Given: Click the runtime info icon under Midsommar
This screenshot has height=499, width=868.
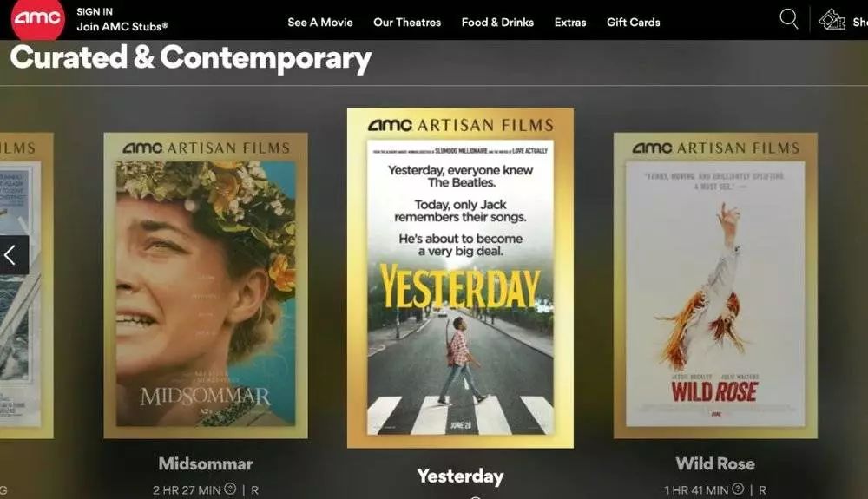Looking at the screenshot, I should point(230,489).
